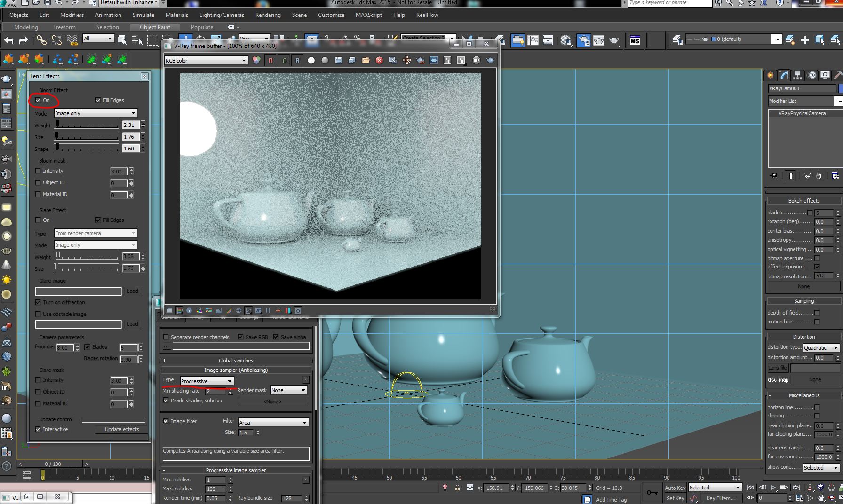Click the Redo arrow in main toolbar
Image resolution: width=843 pixels, height=504 pixels.
(24, 40)
